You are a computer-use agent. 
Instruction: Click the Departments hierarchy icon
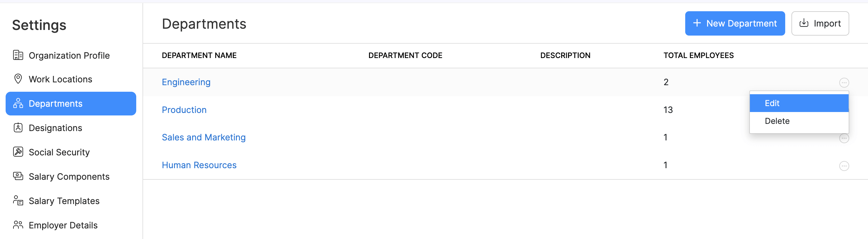18,103
